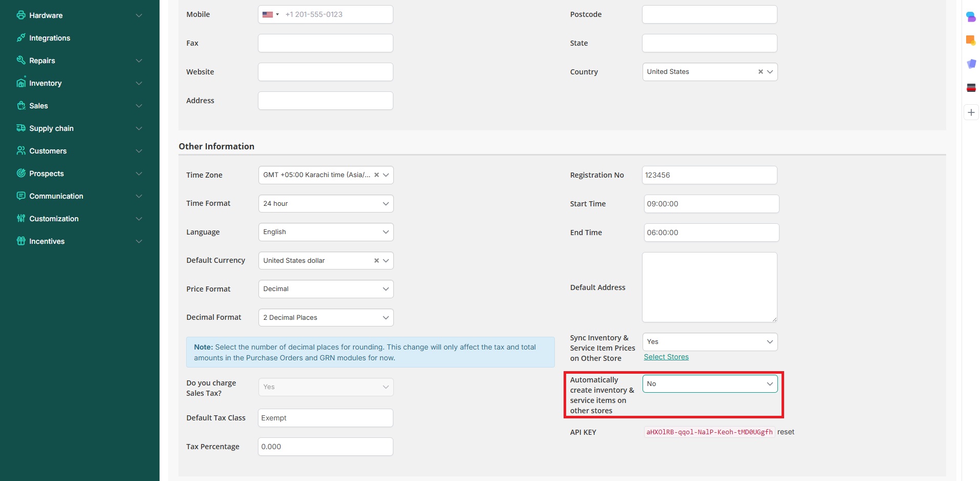This screenshot has height=481, width=980.
Task: Click the Repairs wrench icon
Action: tap(21, 61)
